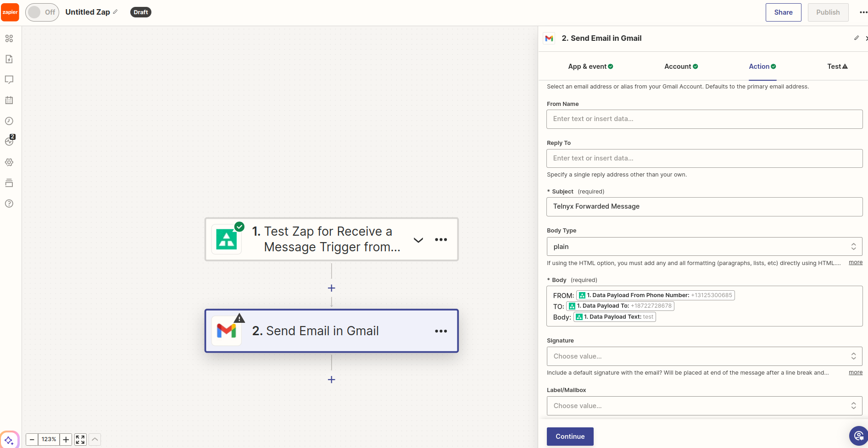Click the Publish button
The image size is (868, 448).
coord(828,12)
